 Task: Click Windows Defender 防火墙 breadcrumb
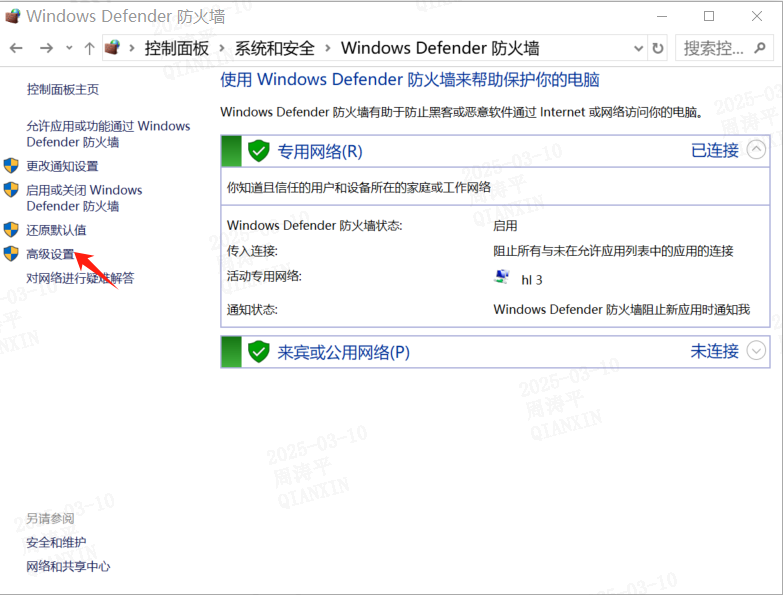click(x=440, y=48)
